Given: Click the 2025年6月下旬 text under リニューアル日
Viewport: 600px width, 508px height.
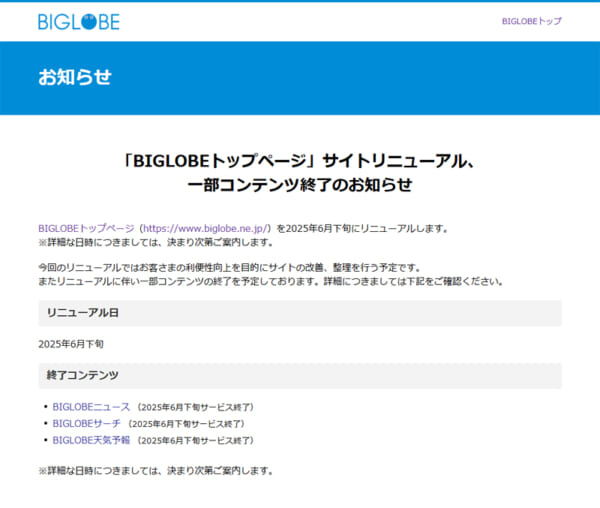Looking at the screenshot, I should [x=71, y=344].
